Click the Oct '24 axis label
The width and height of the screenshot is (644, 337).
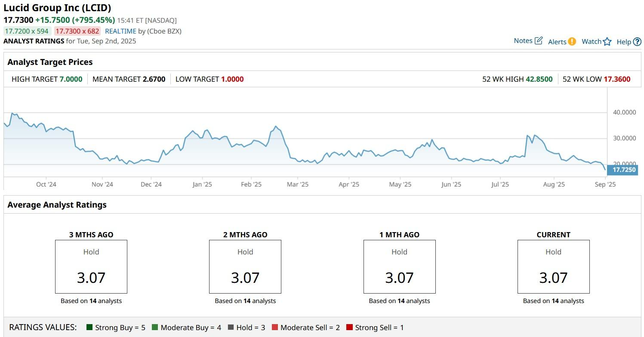(x=46, y=184)
